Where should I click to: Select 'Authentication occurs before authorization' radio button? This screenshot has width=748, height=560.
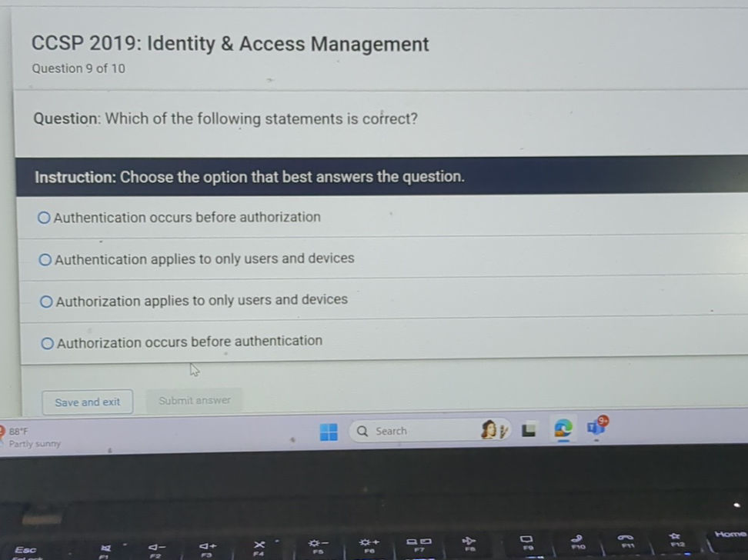click(44, 218)
